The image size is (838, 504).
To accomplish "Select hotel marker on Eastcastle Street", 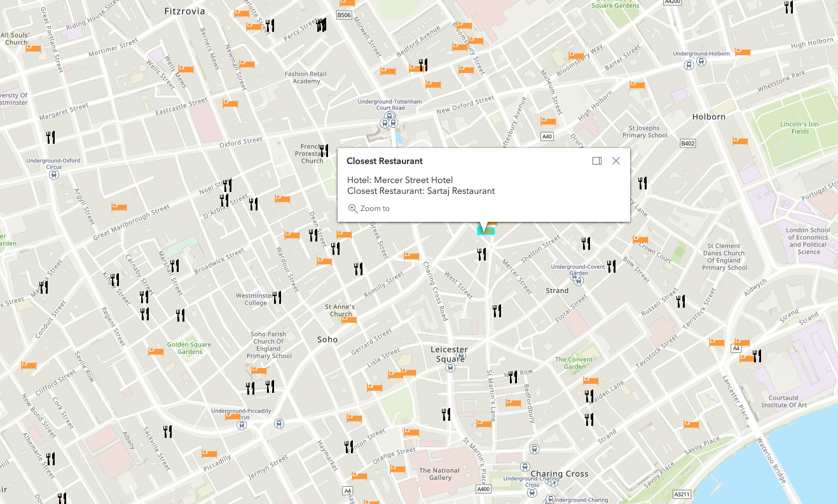I will [x=230, y=103].
